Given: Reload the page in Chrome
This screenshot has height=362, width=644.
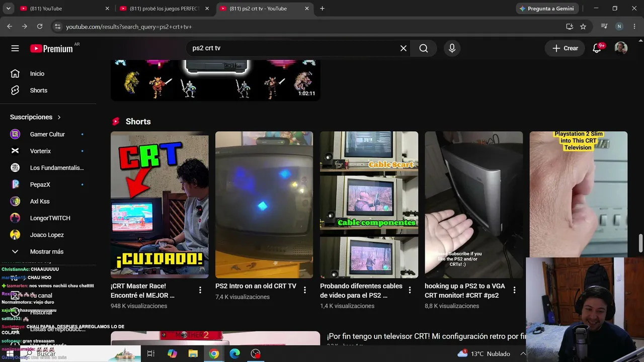Looking at the screenshot, I should pyautogui.click(x=40, y=26).
